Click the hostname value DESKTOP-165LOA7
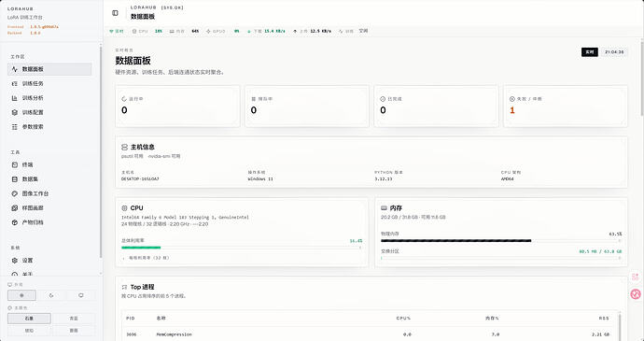The height and width of the screenshot is (341, 644). click(140, 179)
